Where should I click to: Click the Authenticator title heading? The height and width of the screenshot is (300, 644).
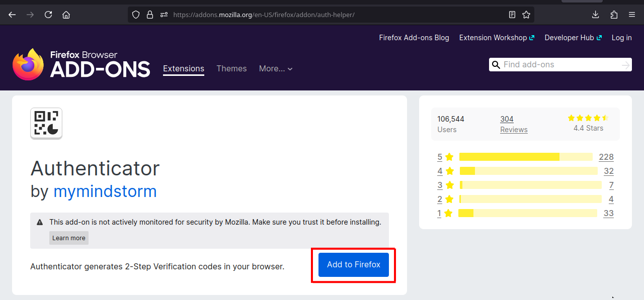point(95,168)
